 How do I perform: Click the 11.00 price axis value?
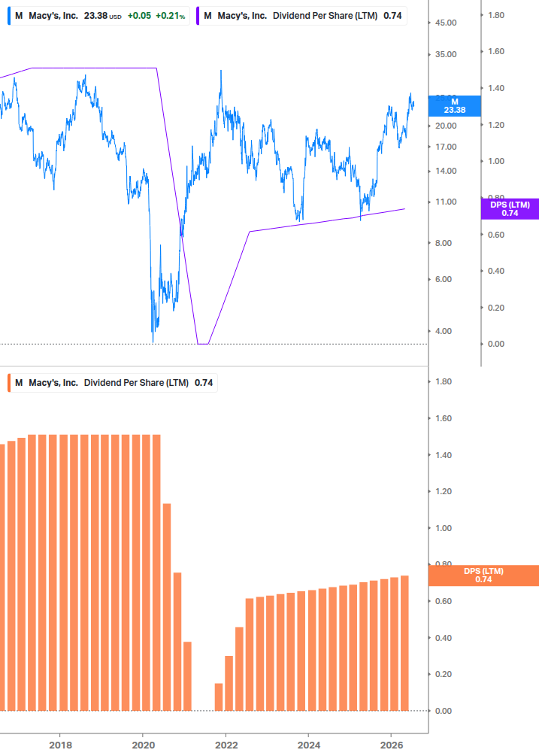[x=446, y=202]
